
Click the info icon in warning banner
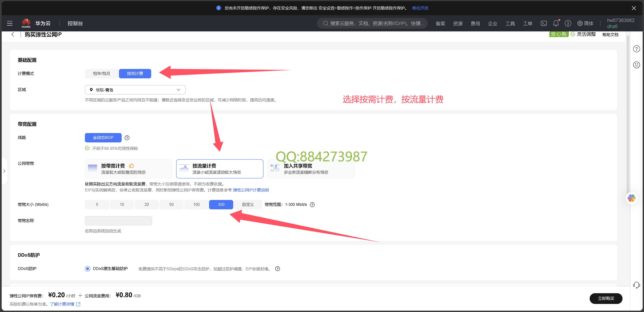(218, 8)
